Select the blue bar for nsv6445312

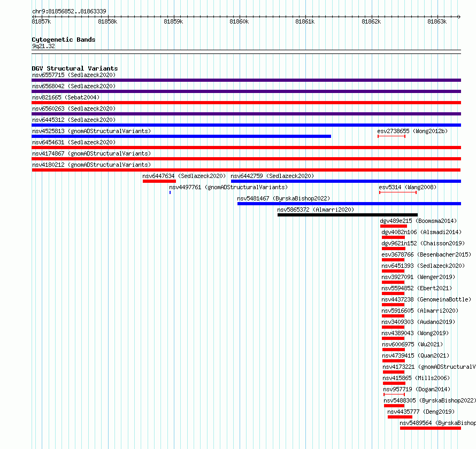click(246, 125)
